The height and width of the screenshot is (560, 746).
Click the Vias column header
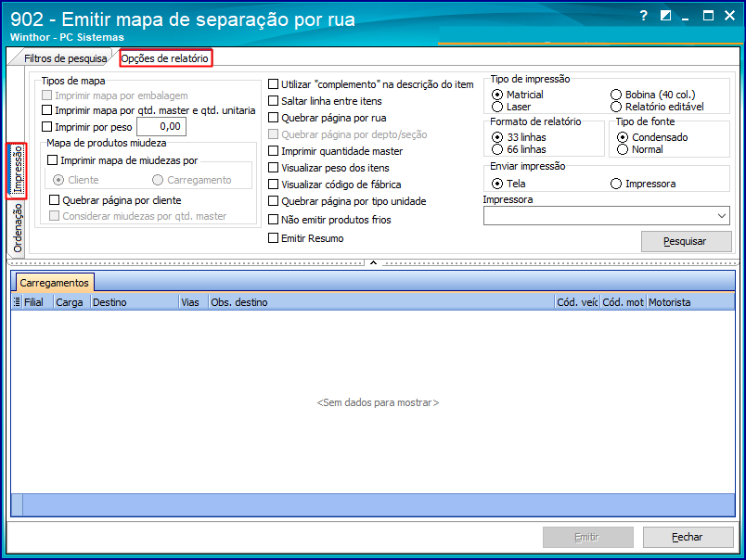tap(193, 302)
